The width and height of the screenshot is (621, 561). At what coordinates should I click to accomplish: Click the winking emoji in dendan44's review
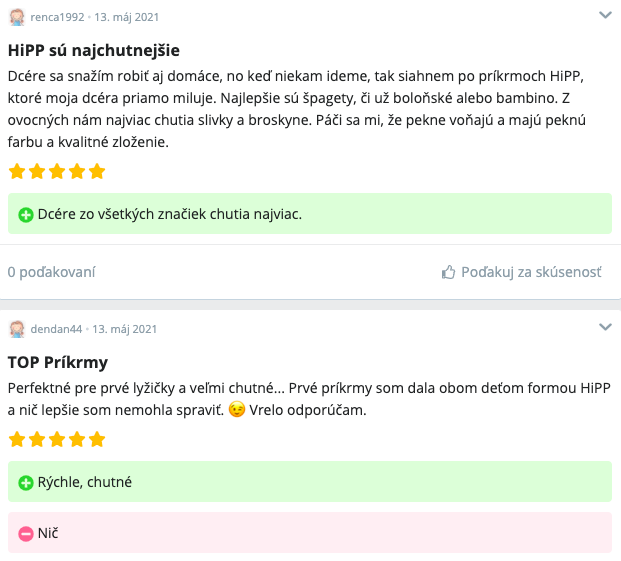coord(237,409)
